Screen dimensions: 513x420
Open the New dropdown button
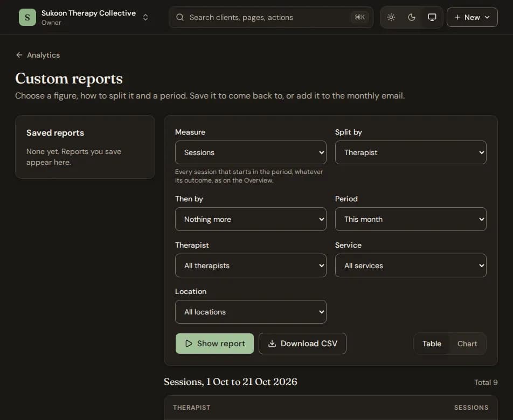pyautogui.click(x=472, y=17)
